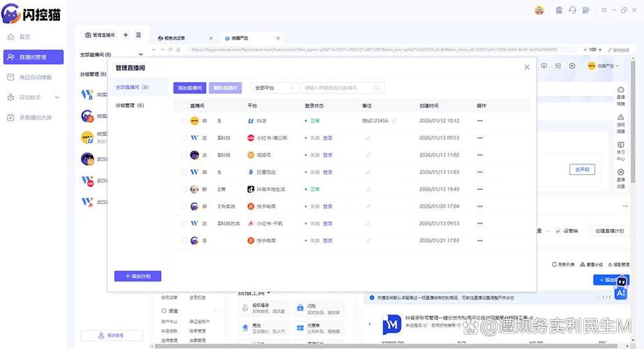Check the 小红书-蒲公英 row checkbox
The width and height of the screenshot is (644, 349).
click(184, 138)
